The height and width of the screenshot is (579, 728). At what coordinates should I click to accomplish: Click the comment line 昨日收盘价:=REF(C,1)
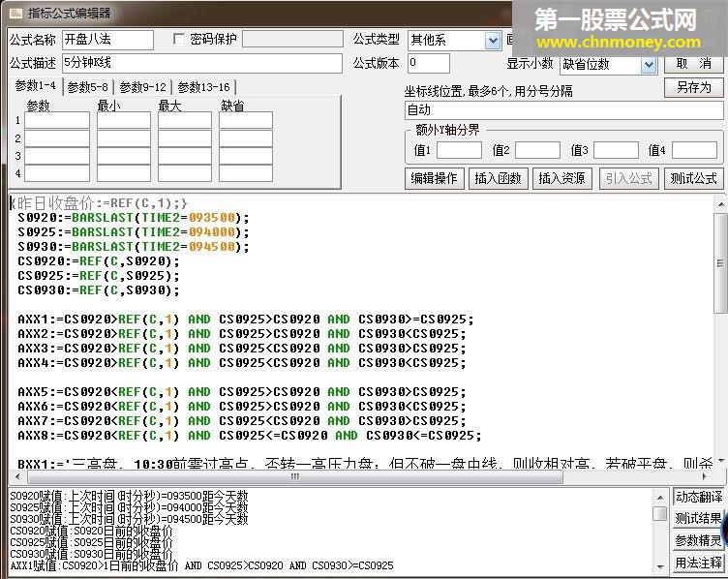coord(99,203)
